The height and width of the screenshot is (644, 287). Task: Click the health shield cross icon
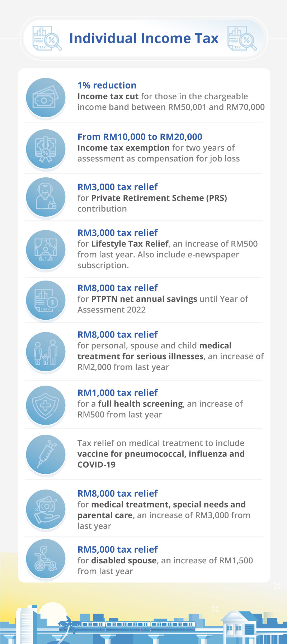pyautogui.click(x=46, y=405)
